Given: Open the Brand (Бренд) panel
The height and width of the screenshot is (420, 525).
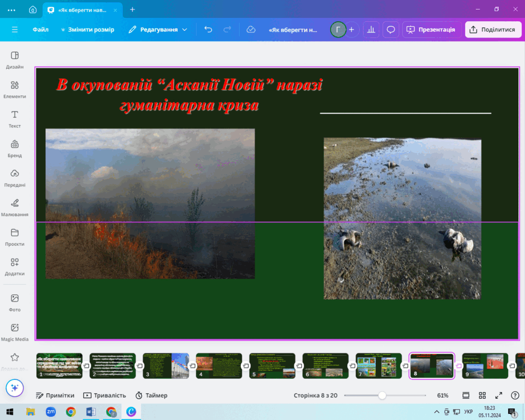Looking at the screenshot, I should [15, 149].
